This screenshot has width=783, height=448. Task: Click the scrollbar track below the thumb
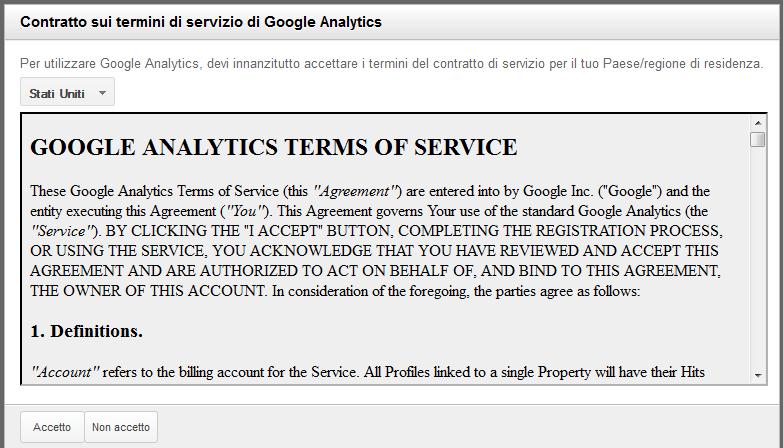pyautogui.click(x=758, y=260)
